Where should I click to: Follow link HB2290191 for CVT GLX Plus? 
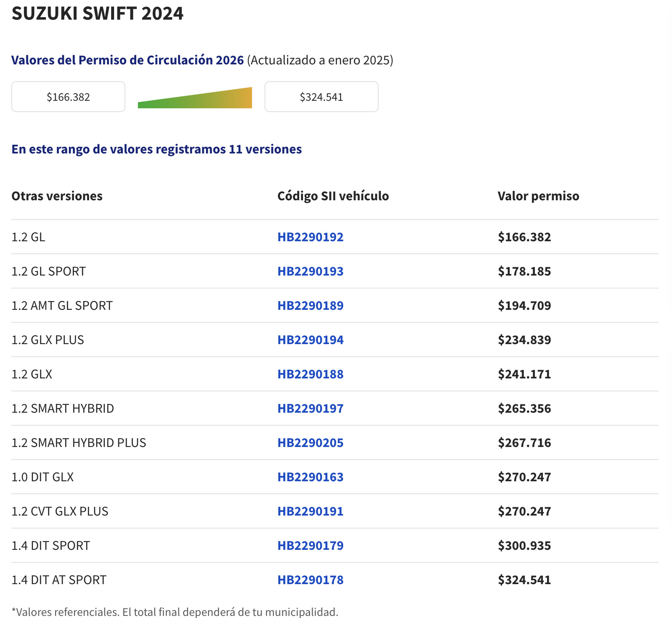[x=310, y=511]
